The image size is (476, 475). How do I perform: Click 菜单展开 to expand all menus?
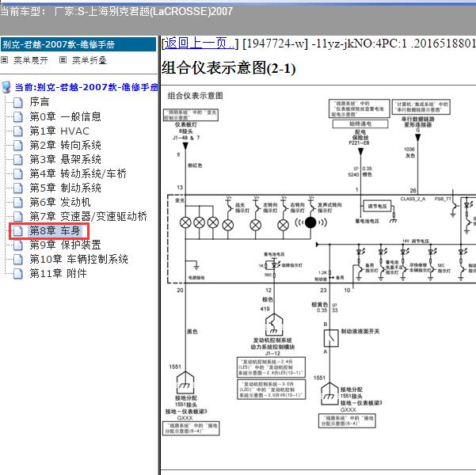[x=31, y=60]
